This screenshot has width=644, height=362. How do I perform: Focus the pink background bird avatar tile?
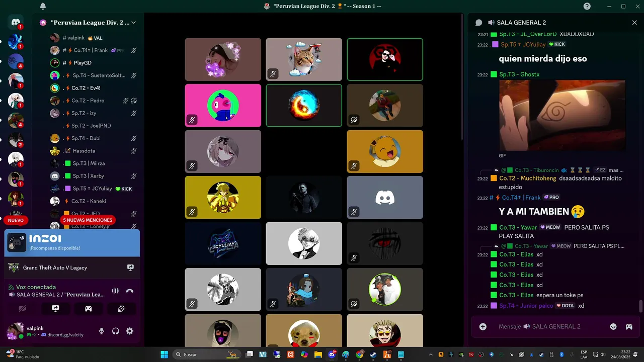point(223,106)
